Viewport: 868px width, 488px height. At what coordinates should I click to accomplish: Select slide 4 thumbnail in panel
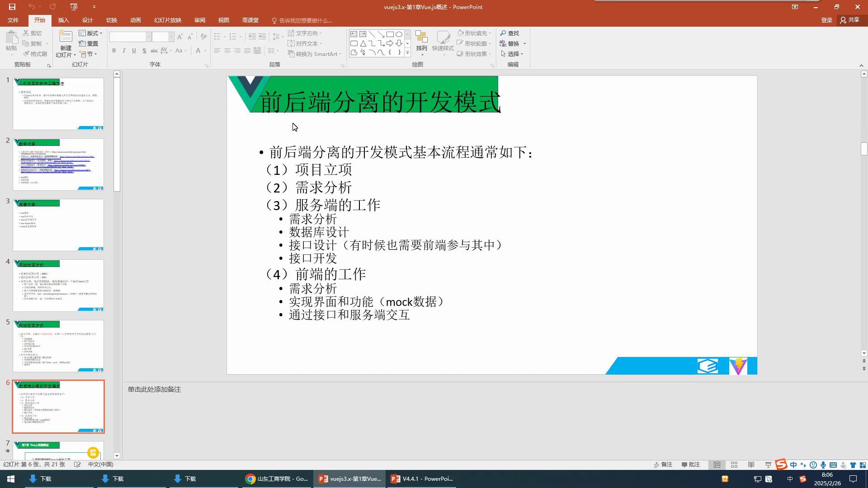[x=58, y=285]
